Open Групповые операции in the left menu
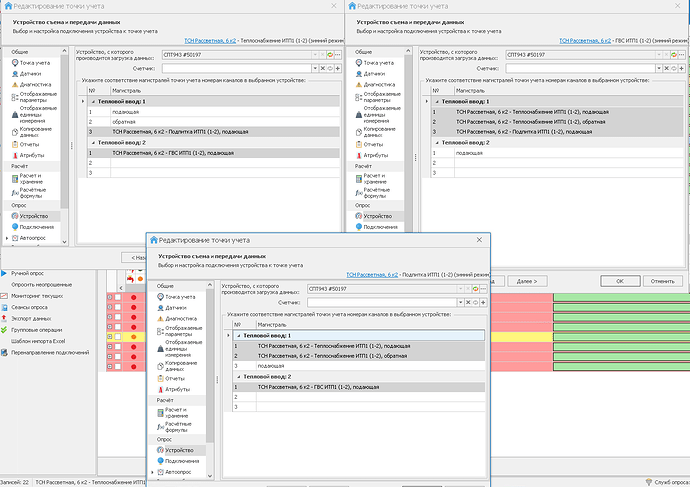 [37, 330]
